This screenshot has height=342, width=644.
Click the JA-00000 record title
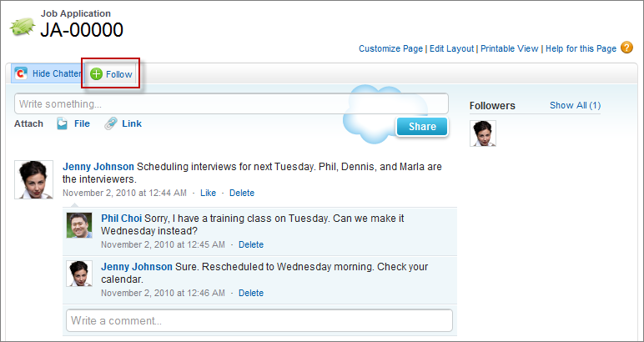(x=82, y=30)
